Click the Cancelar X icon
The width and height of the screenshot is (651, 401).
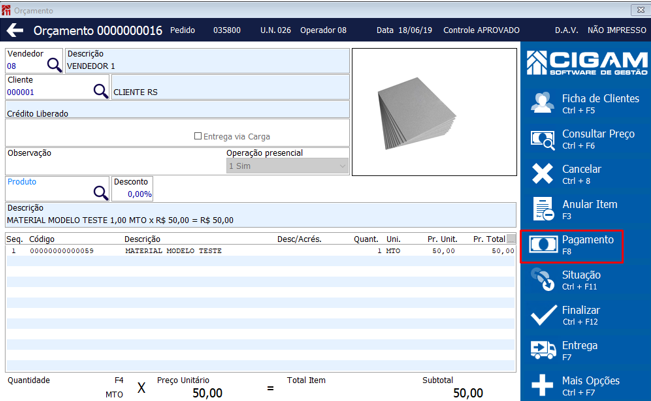tap(543, 174)
